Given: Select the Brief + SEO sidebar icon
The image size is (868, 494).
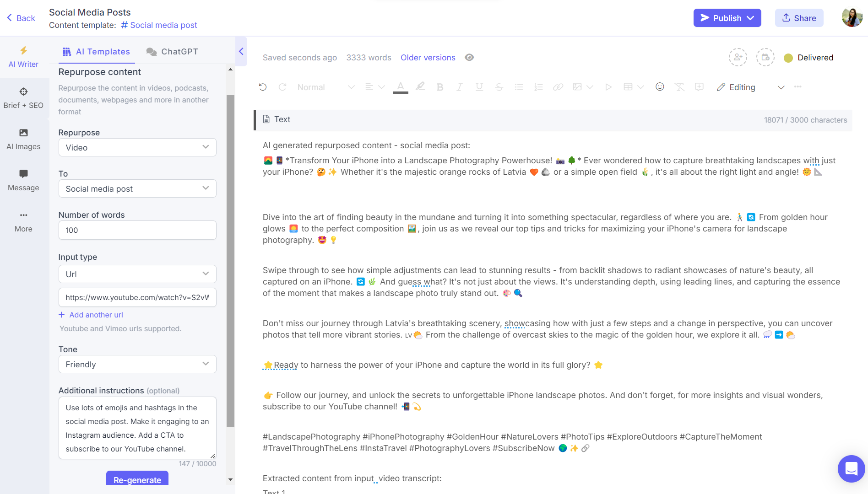Looking at the screenshot, I should (23, 97).
